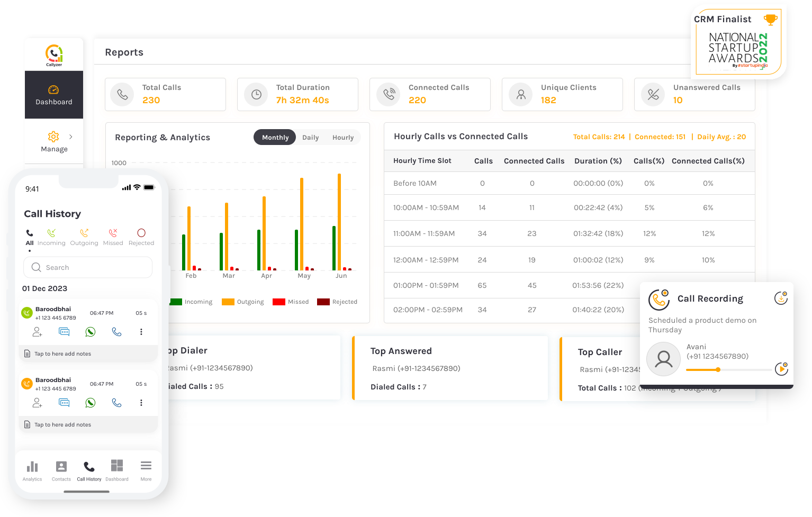Tap the add contact icon under Baroodbhai
Viewport: 812px width, 517px height.
click(37, 332)
